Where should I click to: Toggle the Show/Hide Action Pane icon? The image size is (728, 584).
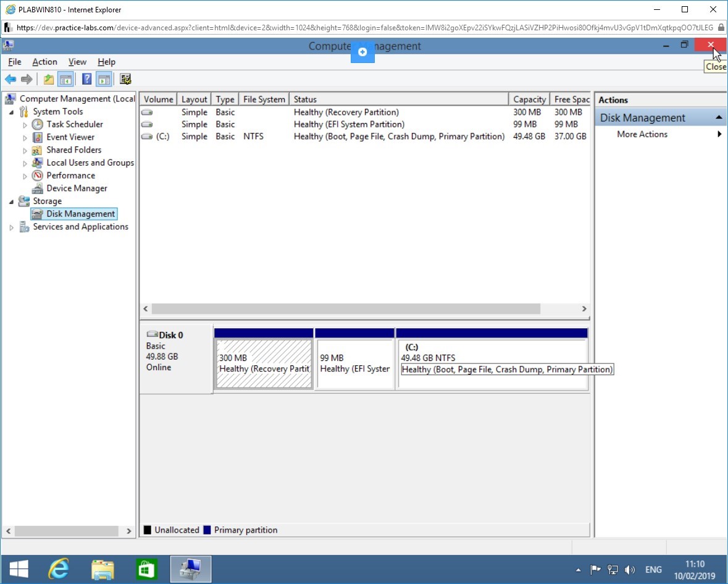click(104, 80)
